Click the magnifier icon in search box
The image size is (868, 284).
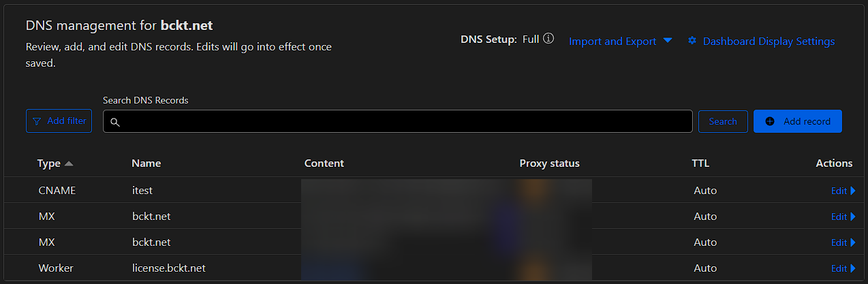115,122
